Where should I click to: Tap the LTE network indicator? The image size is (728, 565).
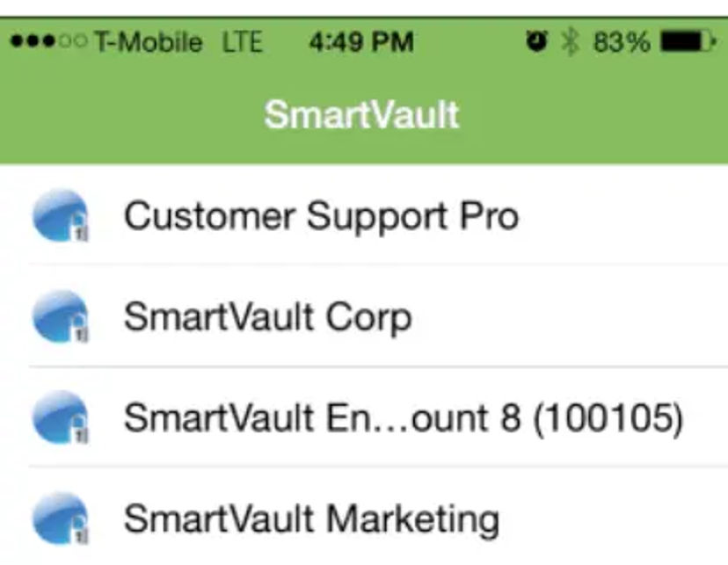coord(242,41)
